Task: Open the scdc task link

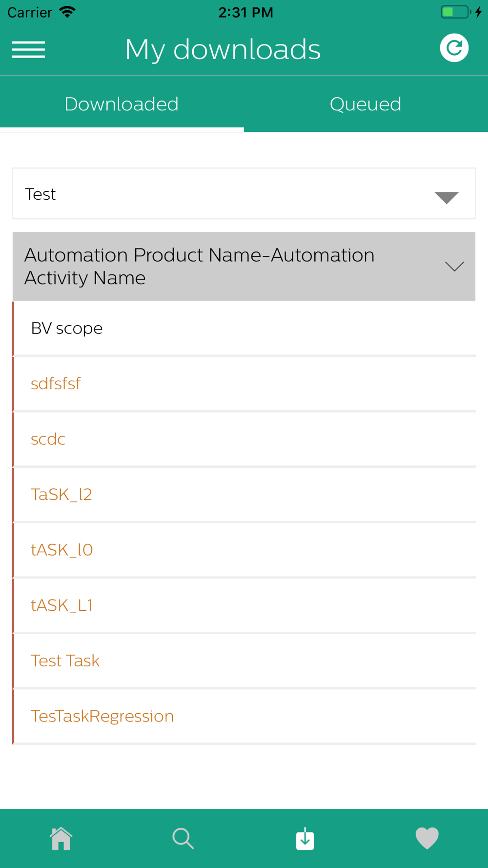Action: click(48, 439)
